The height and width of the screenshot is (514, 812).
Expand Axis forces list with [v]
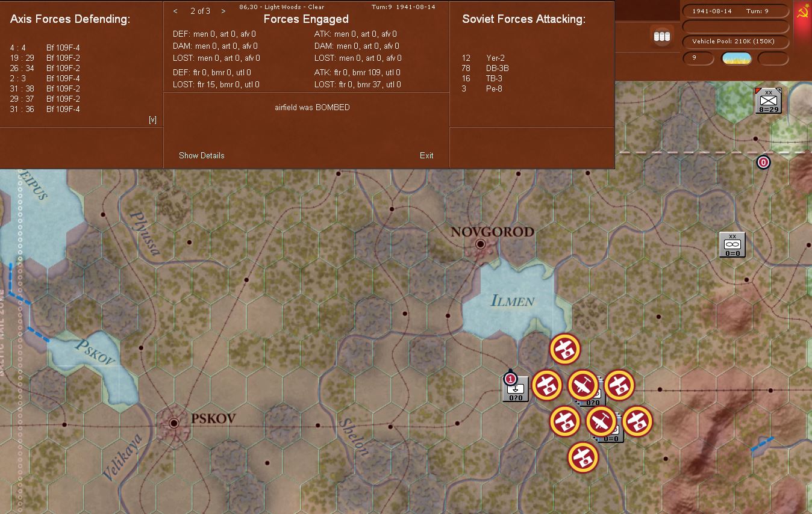(x=152, y=120)
